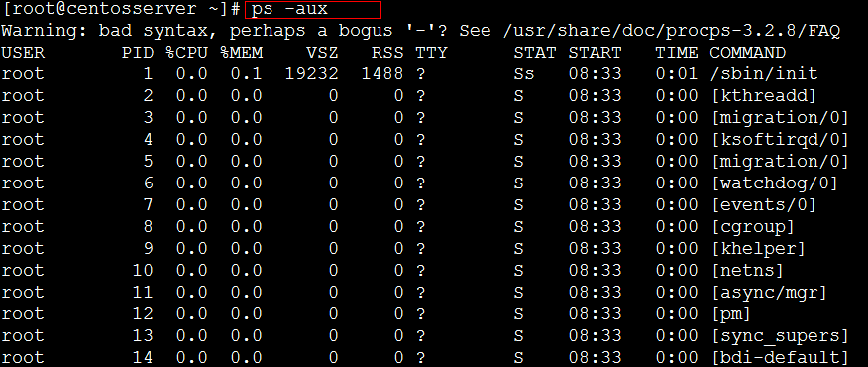Click PID '10' in the netns row

coord(143,271)
